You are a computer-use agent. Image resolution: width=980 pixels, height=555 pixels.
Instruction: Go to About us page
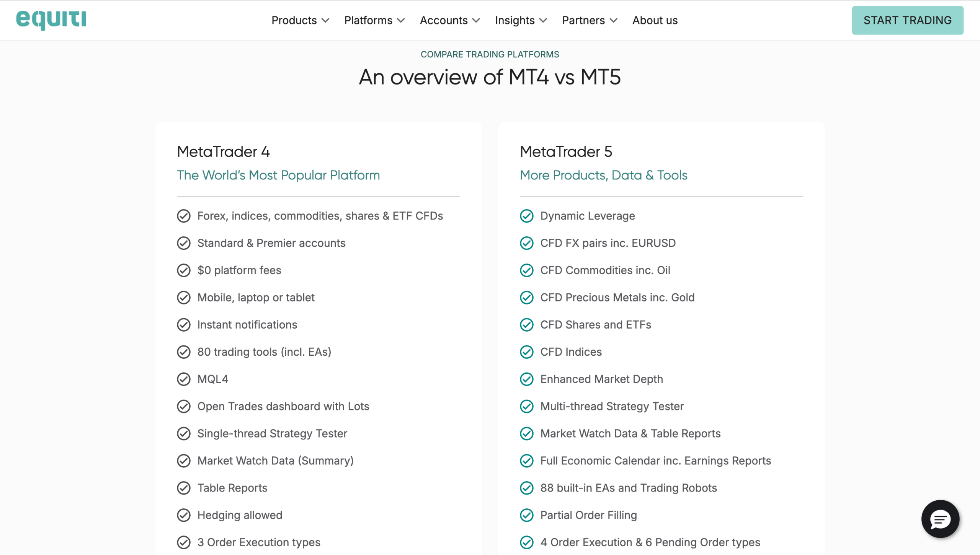click(655, 20)
